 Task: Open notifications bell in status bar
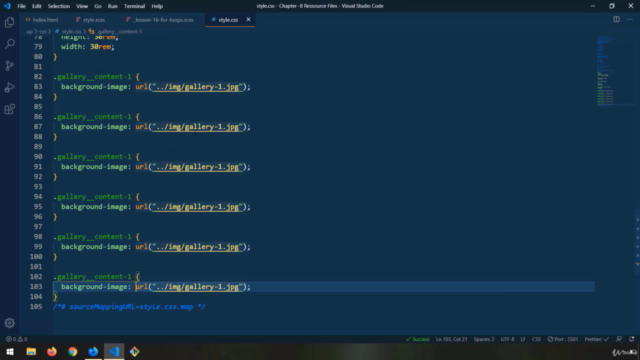coord(631,339)
